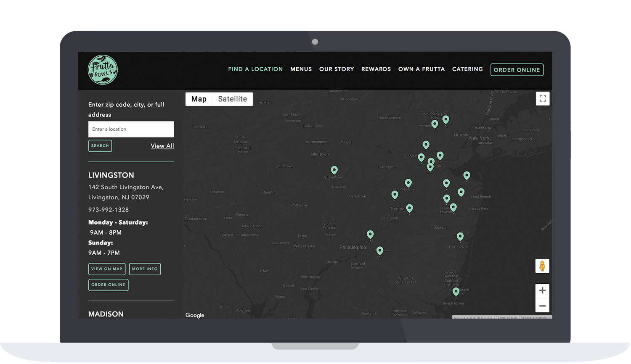Click the Livingston location heading

click(111, 175)
